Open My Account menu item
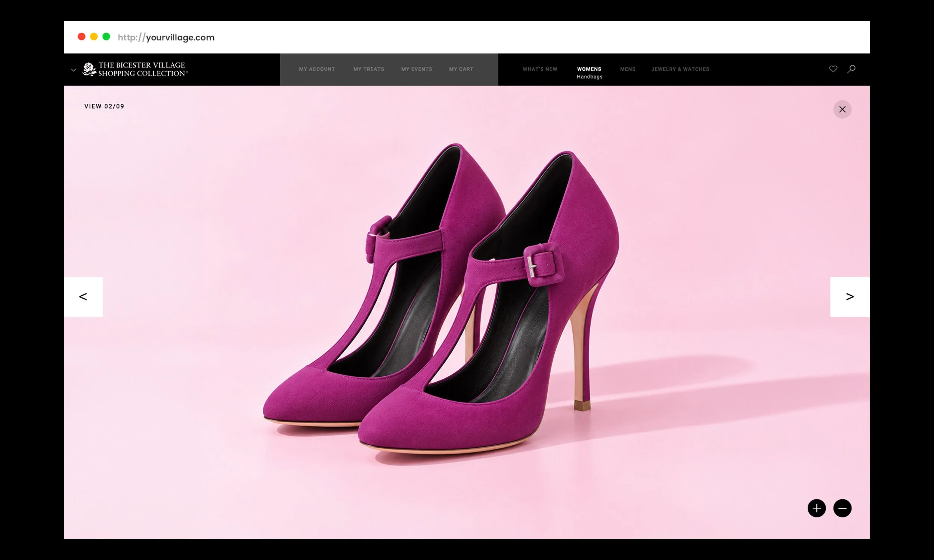This screenshot has width=934, height=560. click(317, 69)
